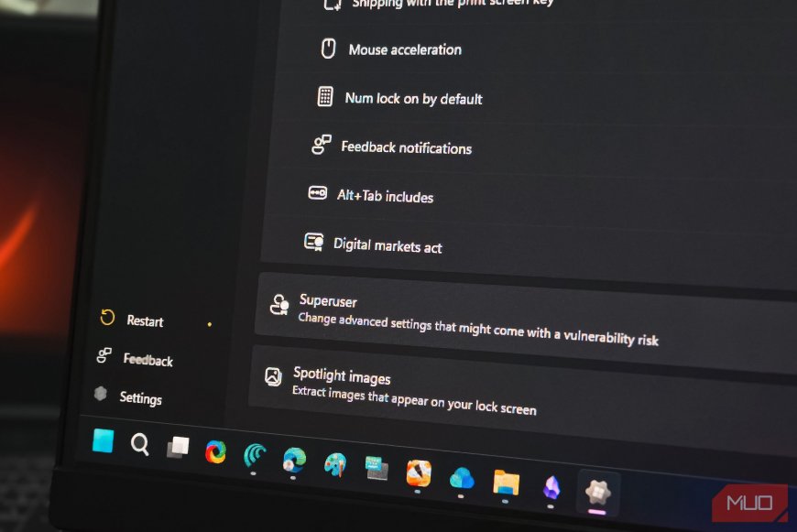Click the Settings gear icon in the sidebar

click(x=101, y=394)
